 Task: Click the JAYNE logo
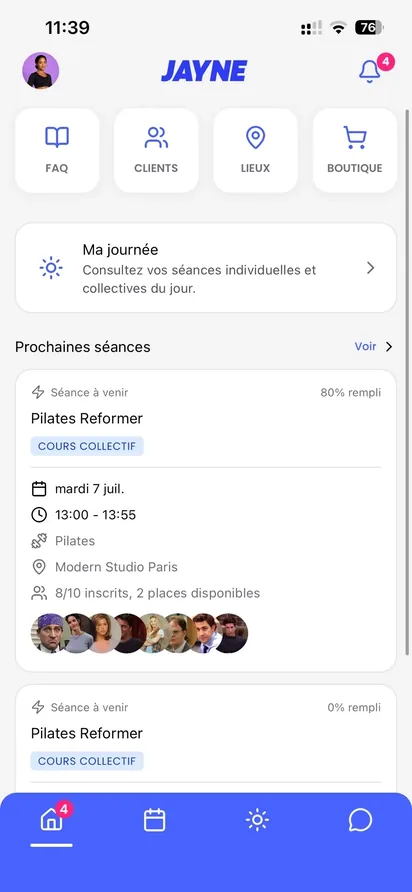coord(204,71)
